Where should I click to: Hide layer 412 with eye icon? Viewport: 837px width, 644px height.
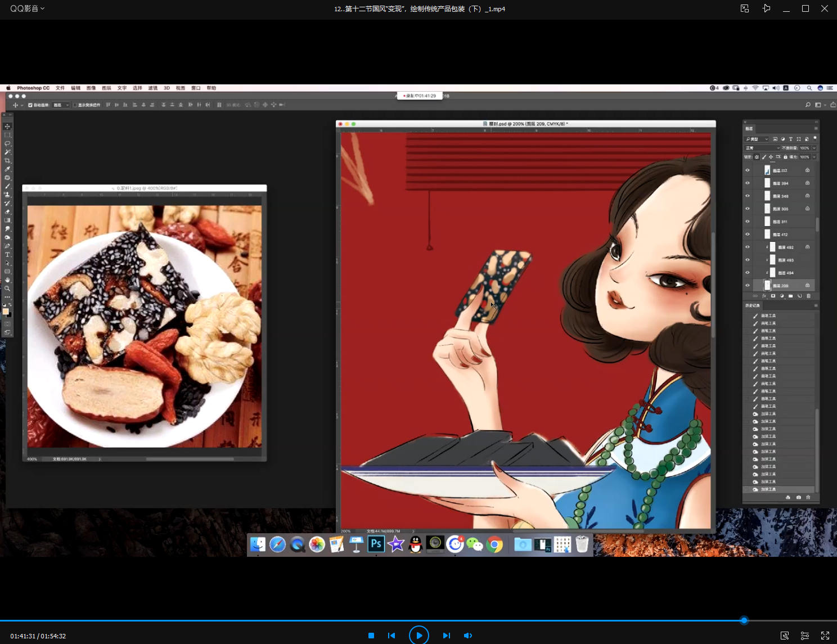(748, 234)
